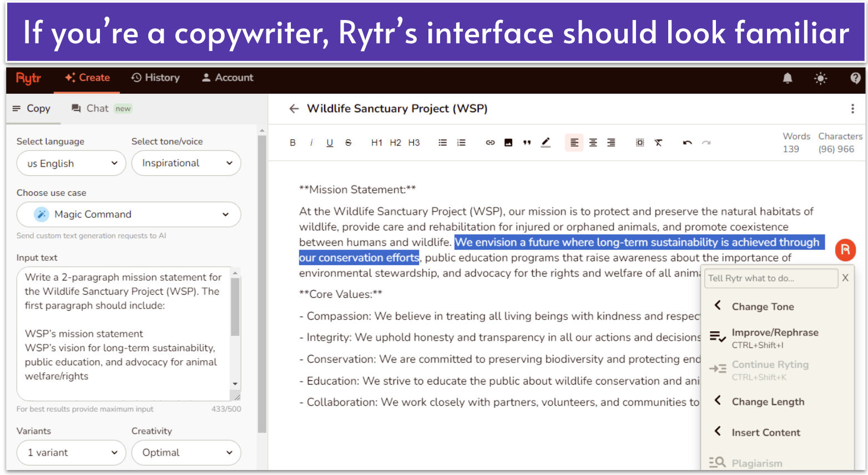
Task: Apply italic formatting
Action: tap(311, 143)
